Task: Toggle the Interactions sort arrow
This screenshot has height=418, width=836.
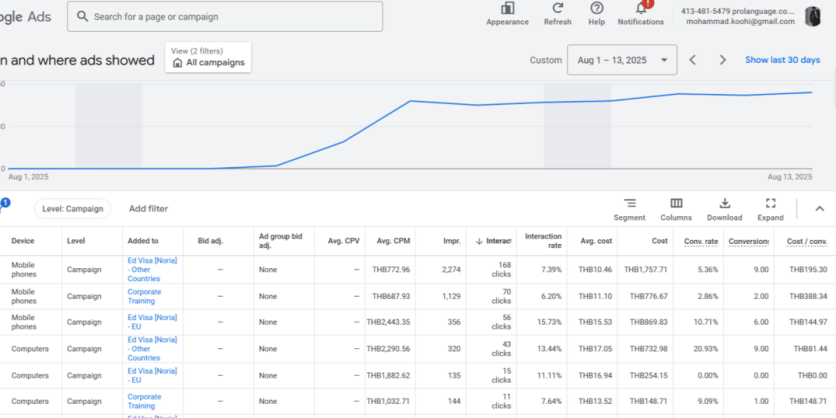Action: click(x=478, y=241)
